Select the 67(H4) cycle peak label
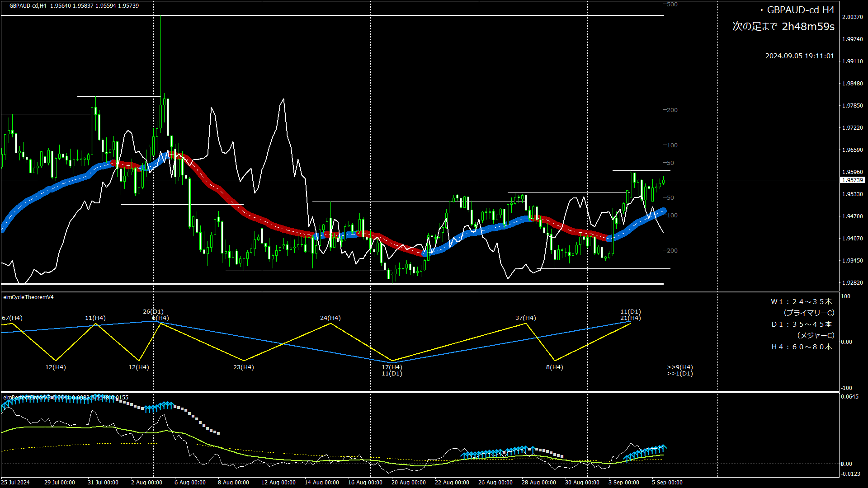This screenshot has height=488, width=868. (12, 318)
